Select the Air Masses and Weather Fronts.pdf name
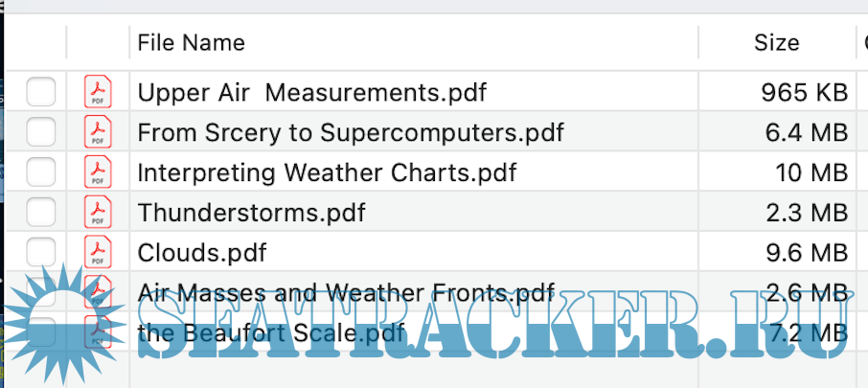 pyautogui.click(x=347, y=292)
